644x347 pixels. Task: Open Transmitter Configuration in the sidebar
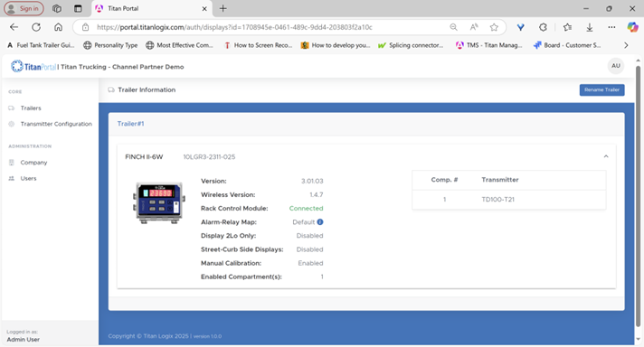(56, 124)
